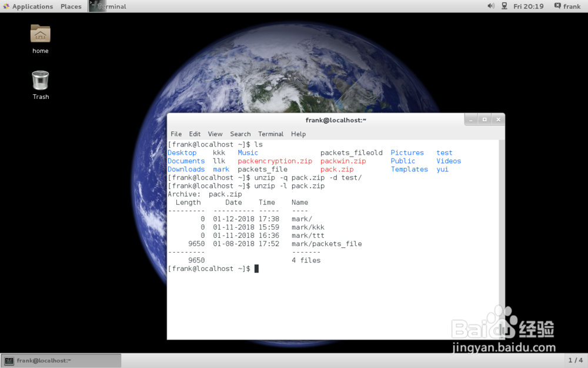The height and width of the screenshot is (368, 588).
Task: Click the terminal window vertical scrollbar
Action: click(502, 240)
